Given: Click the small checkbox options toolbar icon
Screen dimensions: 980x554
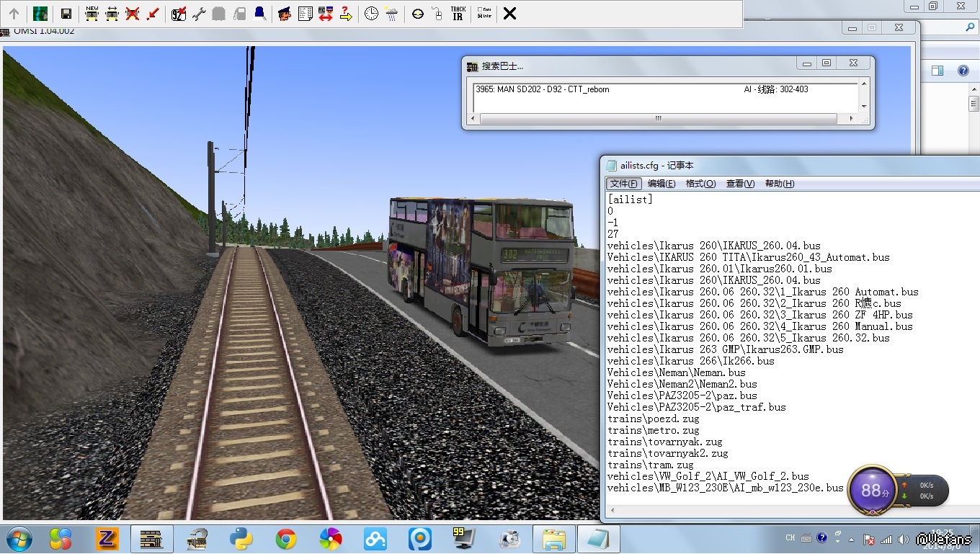Looking at the screenshot, I should 484,14.
